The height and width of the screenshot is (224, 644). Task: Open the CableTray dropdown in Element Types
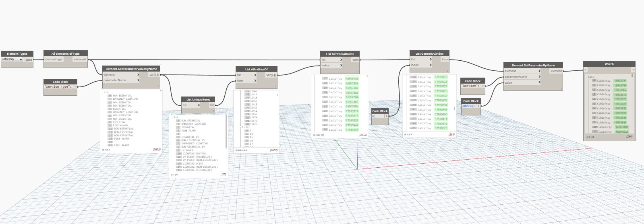point(12,59)
